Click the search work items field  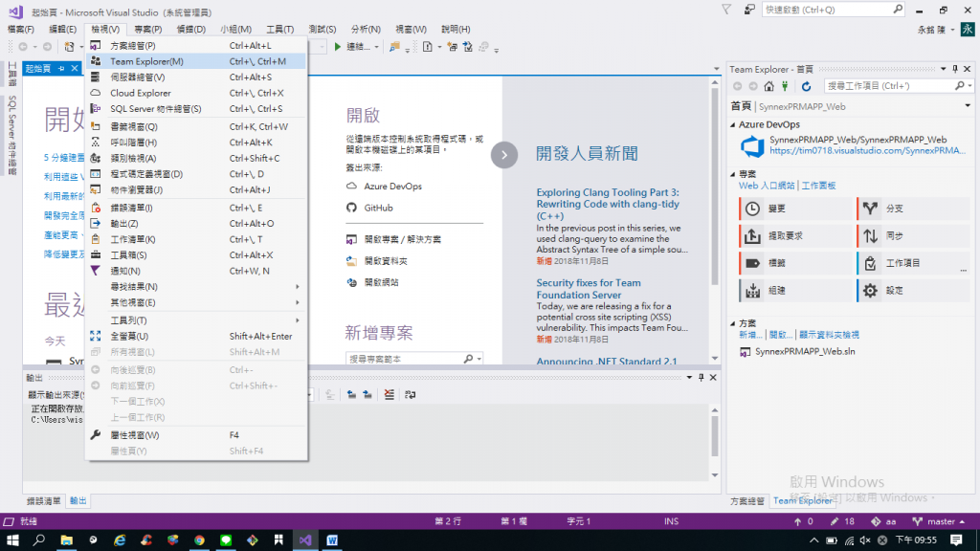point(890,86)
